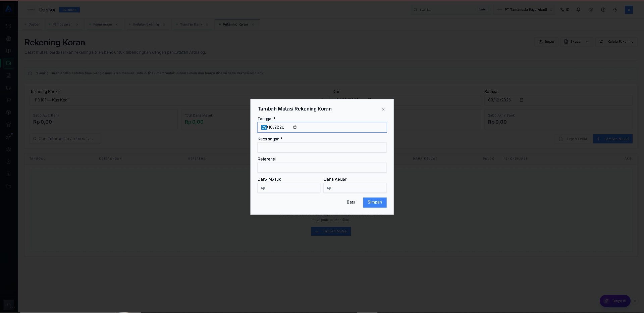This screenshot has width=644, height=313.
Task: Switch to the Pembayaran tab
Action: 62,25
